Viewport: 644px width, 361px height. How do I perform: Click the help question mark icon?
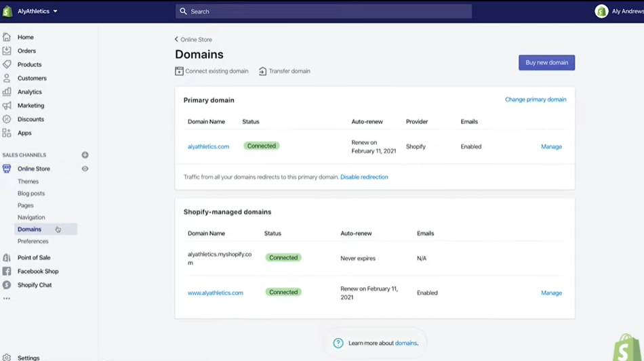point(338,343)
